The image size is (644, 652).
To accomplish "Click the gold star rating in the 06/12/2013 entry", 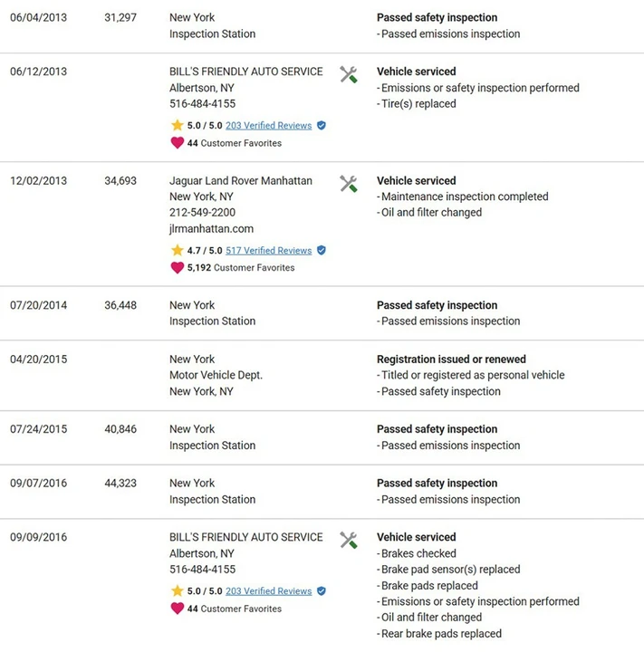I will click(x=178, y=125).
